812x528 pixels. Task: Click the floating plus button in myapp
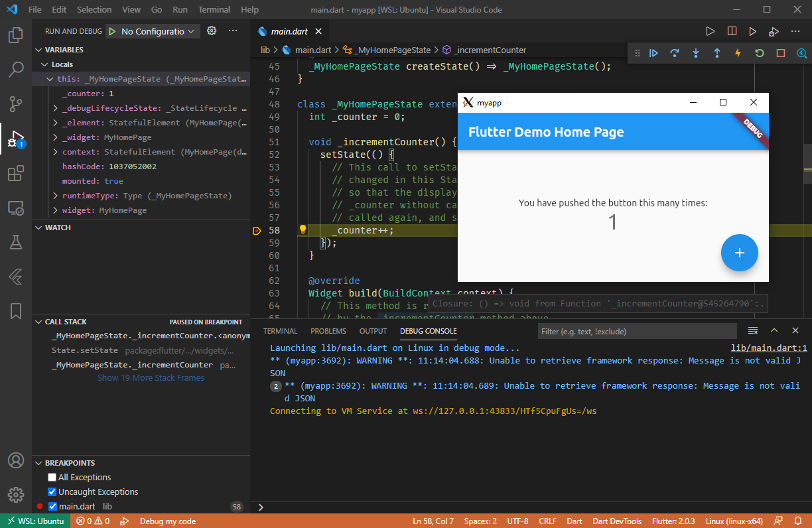(739, 253)
